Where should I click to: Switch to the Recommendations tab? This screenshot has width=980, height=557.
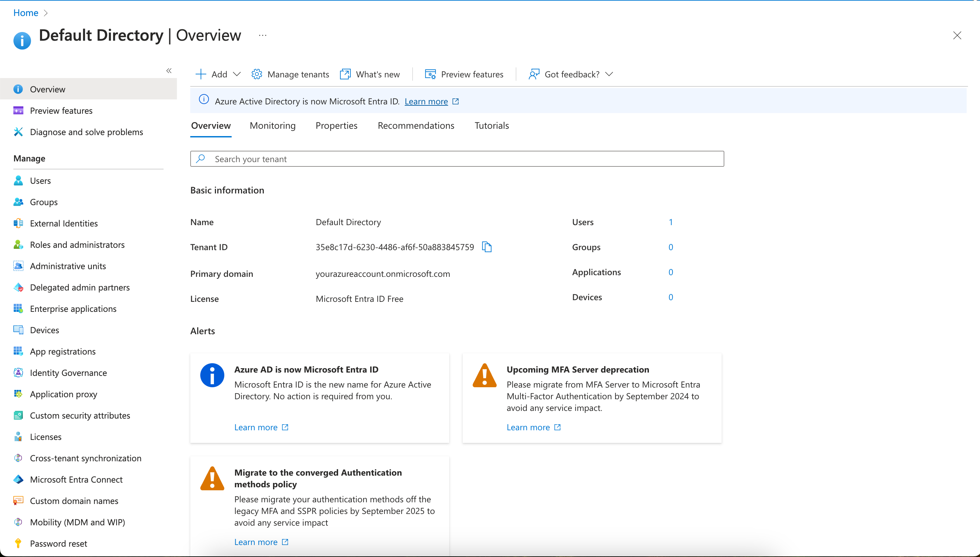[416, 125]
